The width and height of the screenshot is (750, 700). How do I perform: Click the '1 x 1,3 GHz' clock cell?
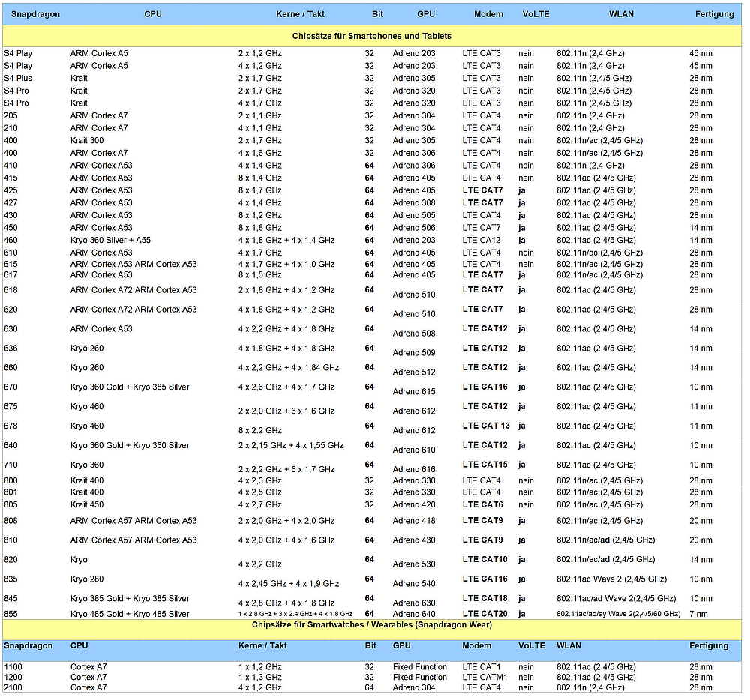(x=260, y=678)
